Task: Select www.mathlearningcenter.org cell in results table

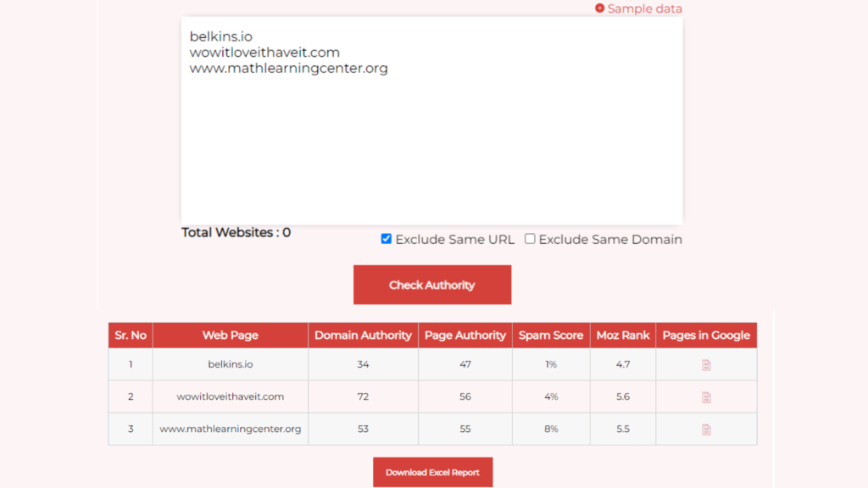Action: click(x=231, y=429)
